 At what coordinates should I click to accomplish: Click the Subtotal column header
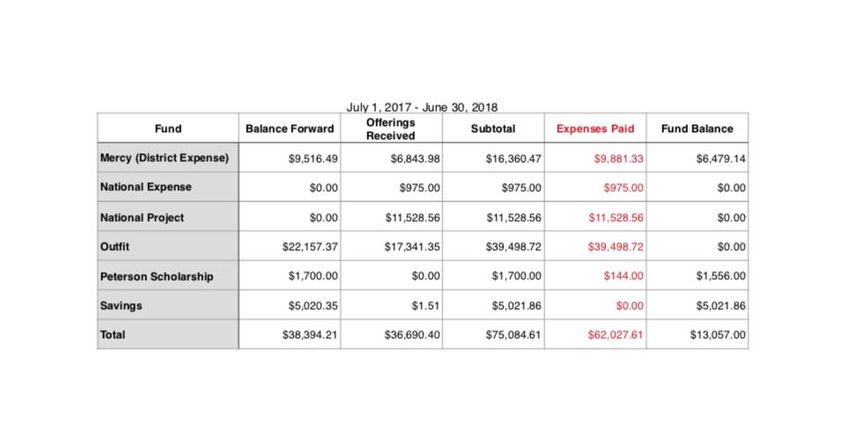pyautogui.click(x=493, y=128)
